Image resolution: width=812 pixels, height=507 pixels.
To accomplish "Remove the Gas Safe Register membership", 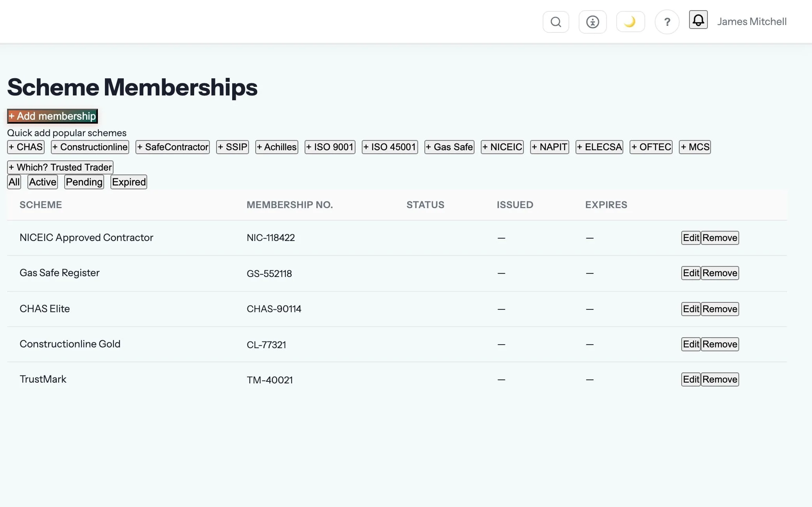I will point(720,273).
